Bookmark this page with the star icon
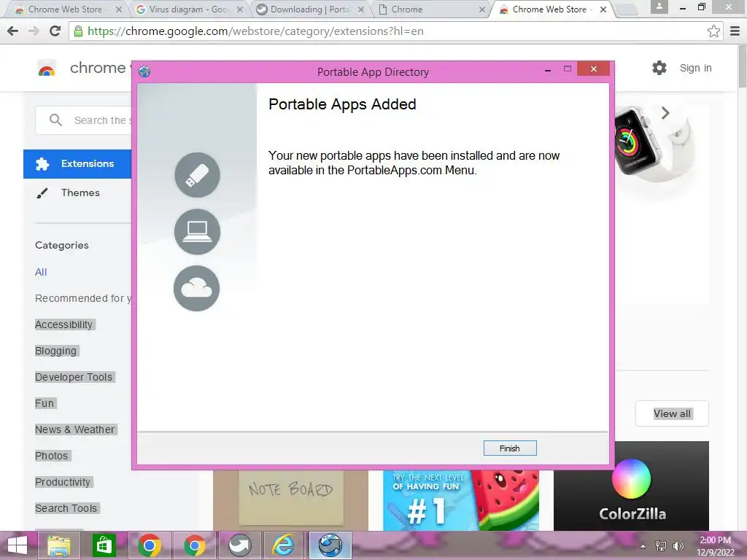This screenshot has width=747, height=560. (x=713, y=31)
